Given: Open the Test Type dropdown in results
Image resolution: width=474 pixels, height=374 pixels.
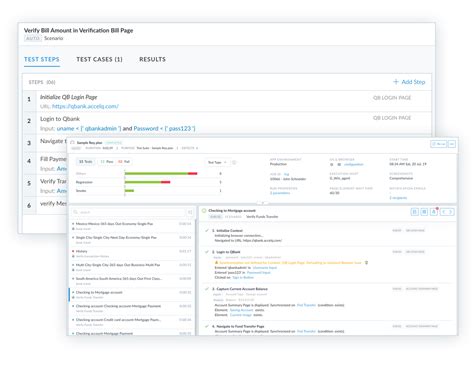Looking at the screenshot, I should [x=217, y=162].
